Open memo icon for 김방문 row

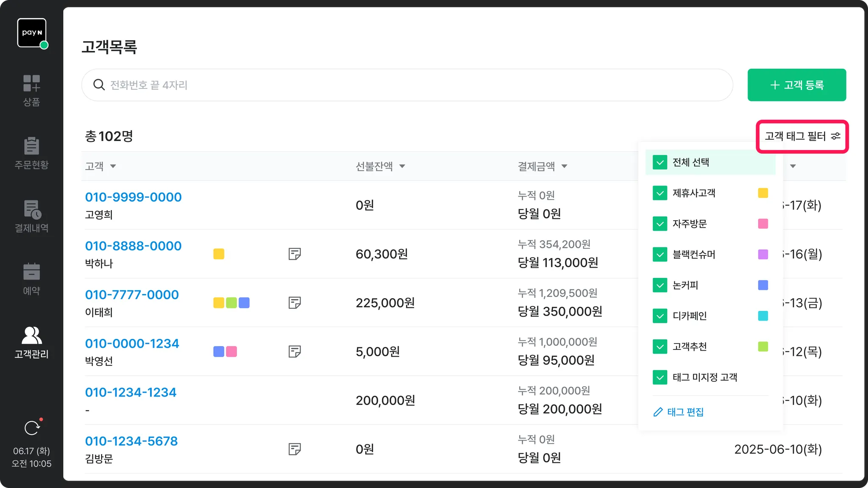click(295, 449)
